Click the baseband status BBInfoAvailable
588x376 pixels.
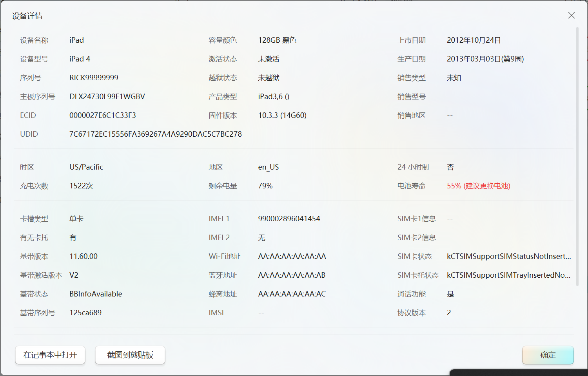pyautogui.click(x=96, y=294)
